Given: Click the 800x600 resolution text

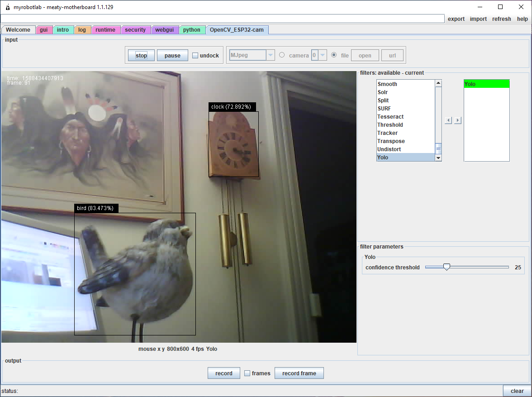Looking at the screenshot, I should click(x=178, y=349).
